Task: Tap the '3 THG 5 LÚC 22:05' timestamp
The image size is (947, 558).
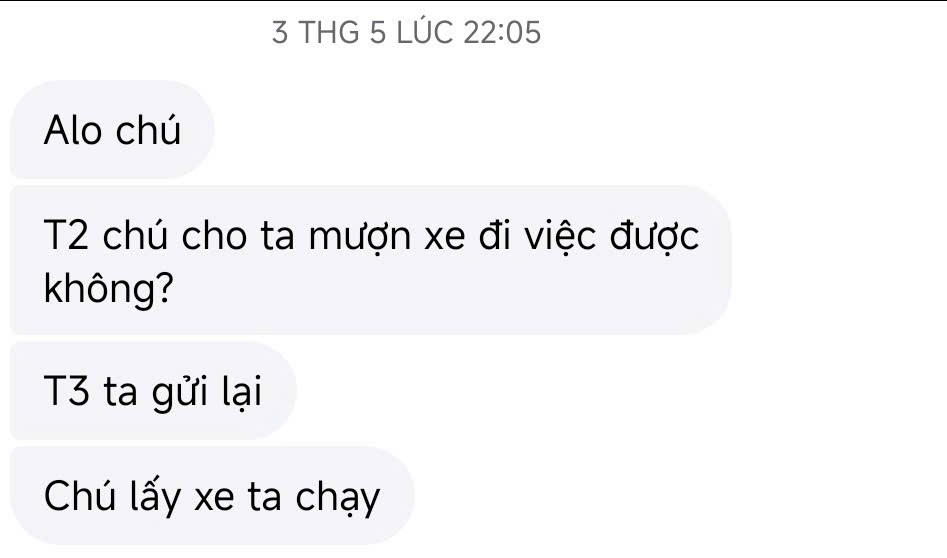Action: coord(406,33)
